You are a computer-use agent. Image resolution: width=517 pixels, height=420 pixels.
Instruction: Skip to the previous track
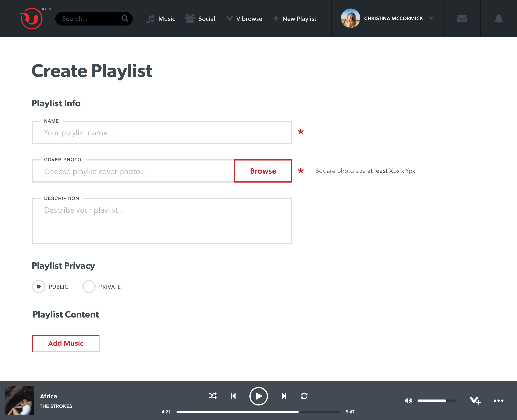coord(233,396)
